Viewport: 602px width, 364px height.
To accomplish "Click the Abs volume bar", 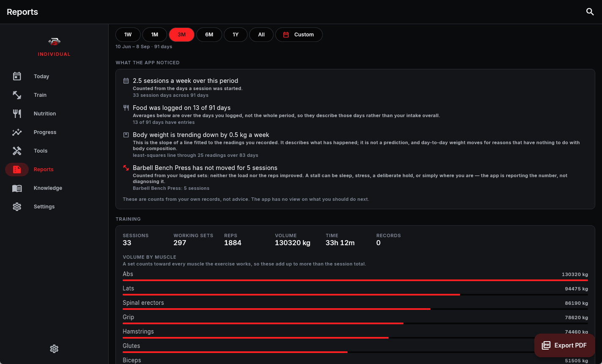I will (x=355, y=280).
